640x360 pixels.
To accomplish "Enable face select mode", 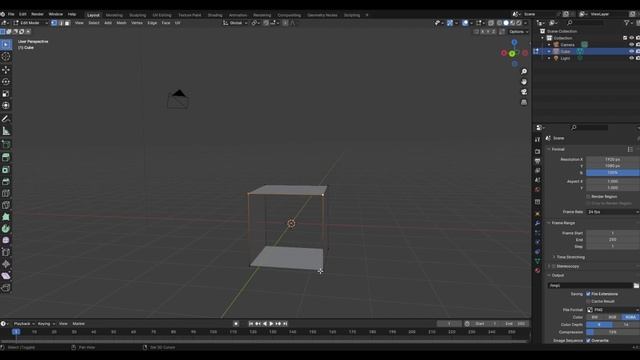I will coord(67,23).
